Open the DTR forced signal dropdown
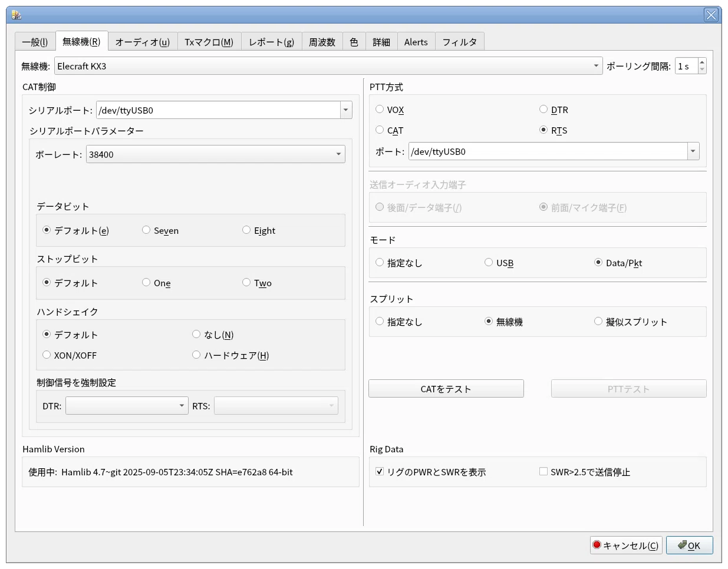Viewport: 728px width, 569px height. 127,406
